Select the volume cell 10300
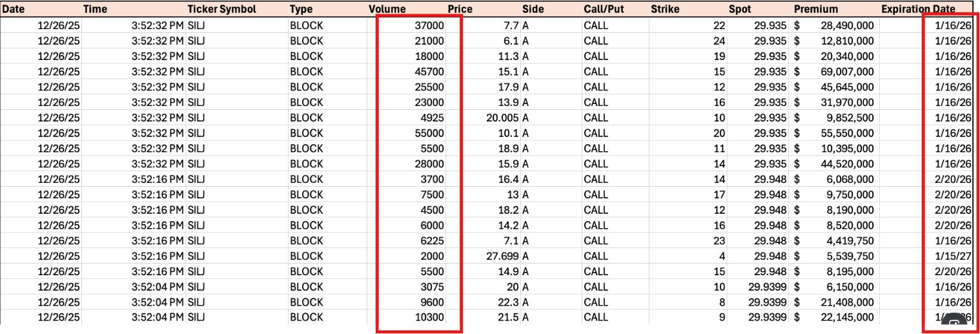Image resolution: width=980 pixels, height=334 pixels. point(429,318)
